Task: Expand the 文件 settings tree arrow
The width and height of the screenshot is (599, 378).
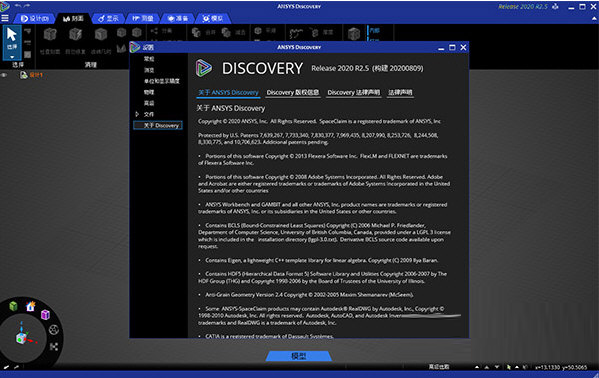Action: (x=137, y=114)
